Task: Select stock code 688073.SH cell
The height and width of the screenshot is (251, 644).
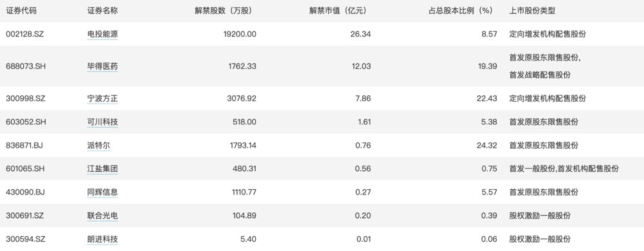Action: pos(26,66)
